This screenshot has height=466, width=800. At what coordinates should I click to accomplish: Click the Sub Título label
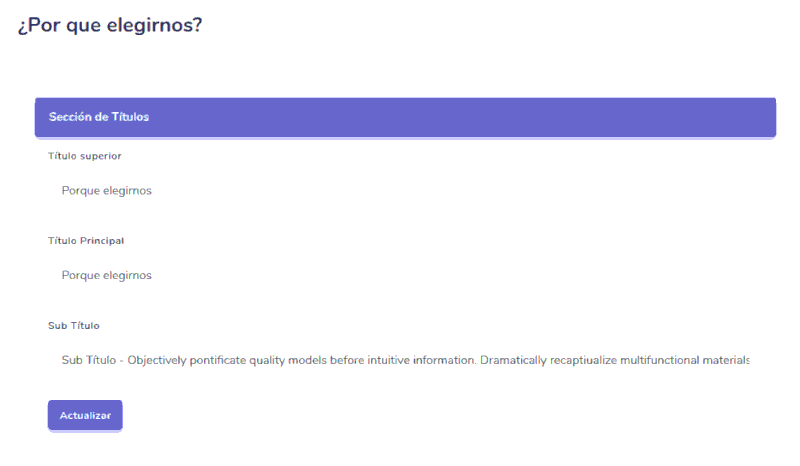click(x=74, y=326)
